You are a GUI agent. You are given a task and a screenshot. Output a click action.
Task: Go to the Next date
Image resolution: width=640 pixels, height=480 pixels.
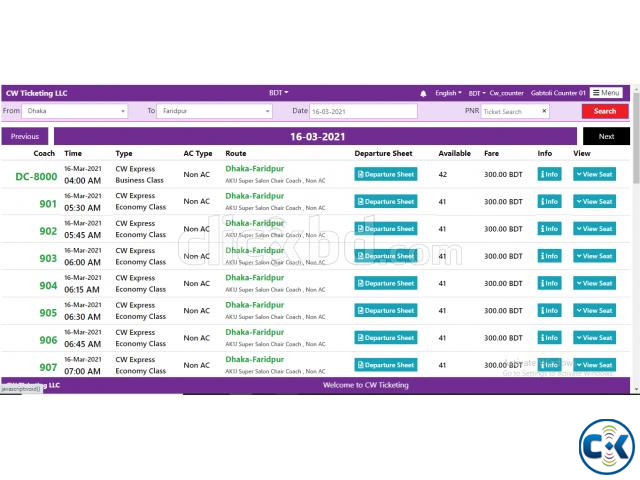click(x=606, y=136)
